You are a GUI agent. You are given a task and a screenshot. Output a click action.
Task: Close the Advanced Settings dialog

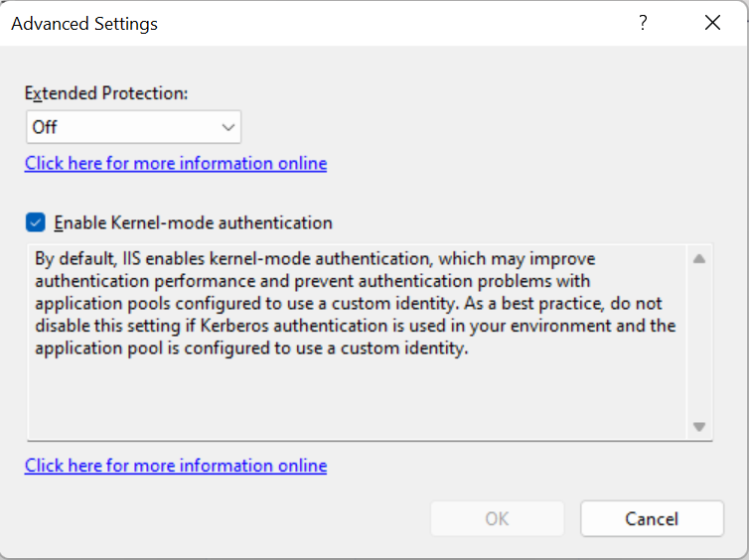point(712,23)
